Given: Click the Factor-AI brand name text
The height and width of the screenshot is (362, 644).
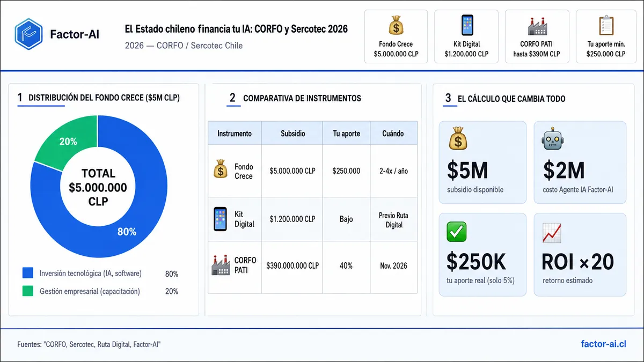Looking at the screenshot, I should 74,34.
